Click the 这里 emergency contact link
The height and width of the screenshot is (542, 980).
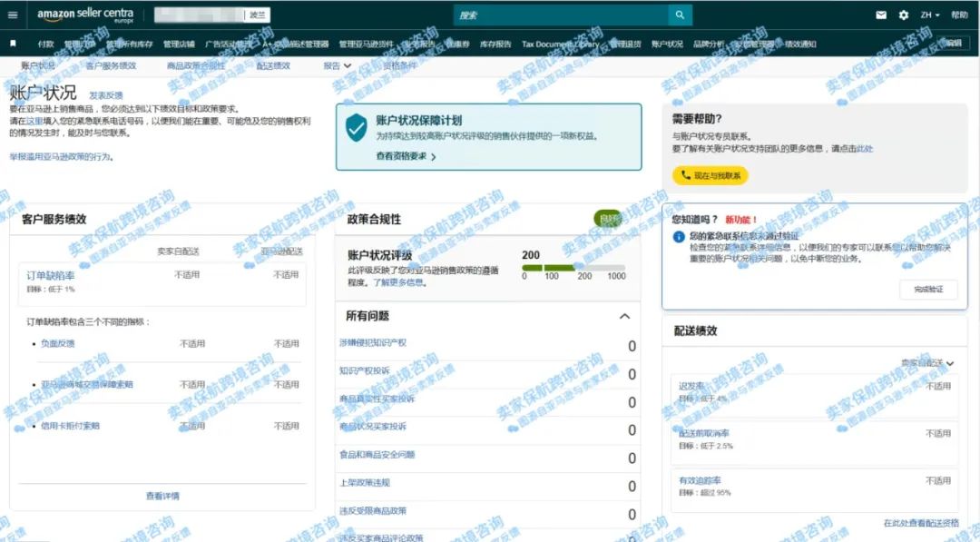click(34, 122)
